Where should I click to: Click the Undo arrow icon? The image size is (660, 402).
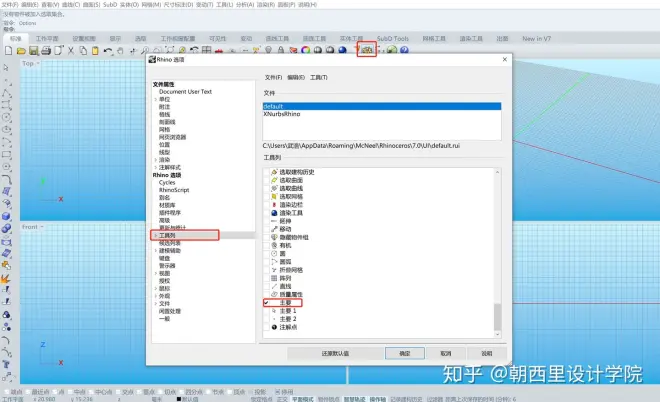click(108, 51)
